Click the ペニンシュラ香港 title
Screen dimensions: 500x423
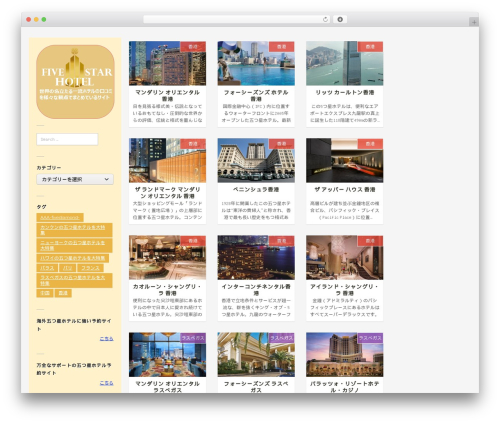[256, 189]
